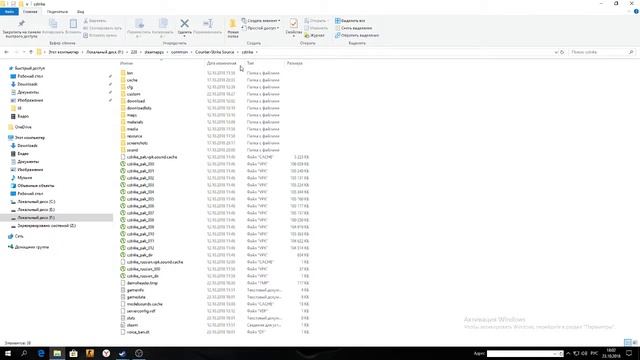
Task: Click the 'steam' setup information file icon
Action: tap(123, 325)
